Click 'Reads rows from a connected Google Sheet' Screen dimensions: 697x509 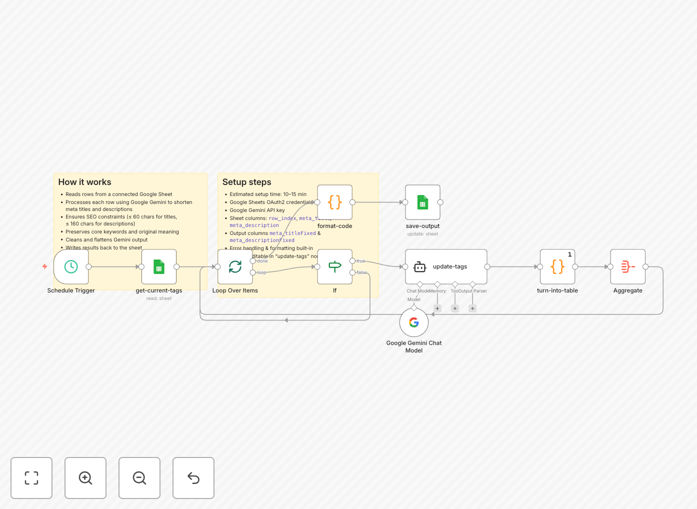(119, 194)
